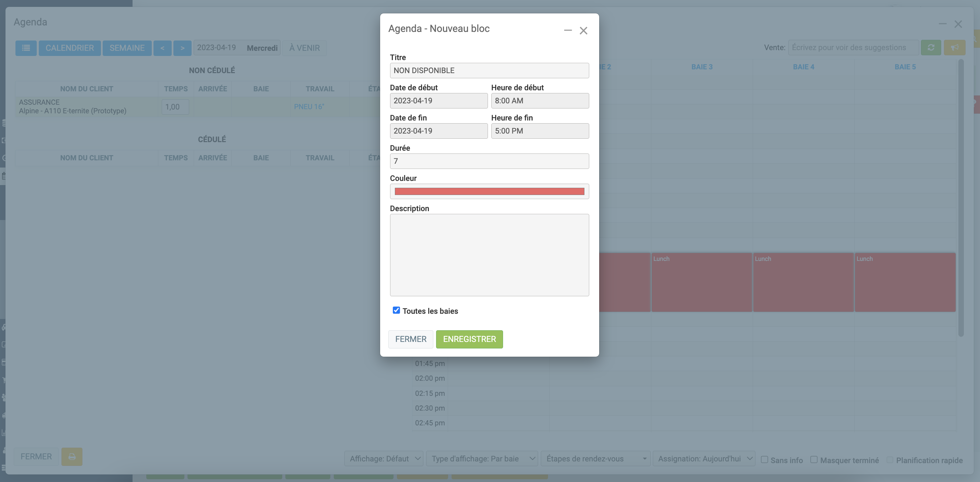Click FERMER in the bloc dialog
Image resolution: width=980 pixels, height=482 pixels.
410,339
